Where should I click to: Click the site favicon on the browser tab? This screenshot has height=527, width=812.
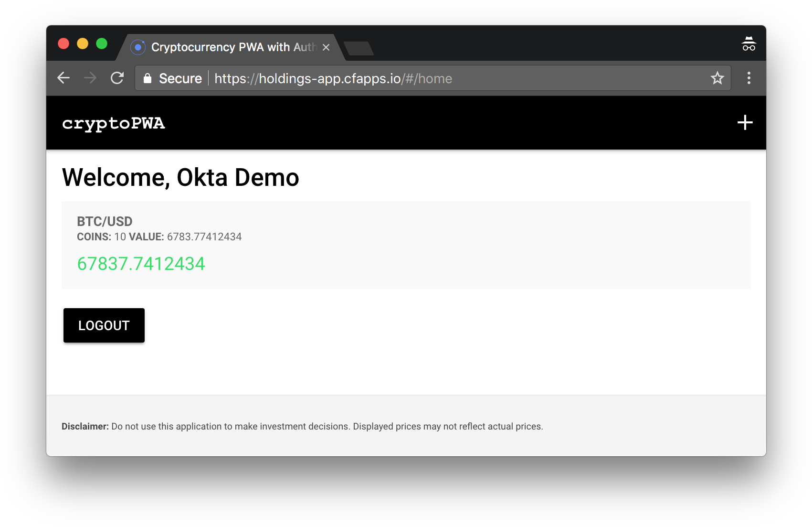pyautogui.click(x=138, y=47)
